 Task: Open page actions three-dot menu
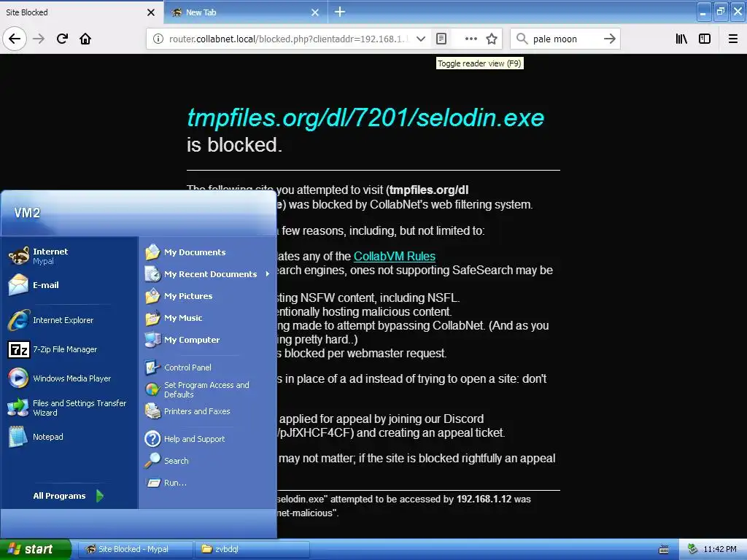[x=471, y=39]
